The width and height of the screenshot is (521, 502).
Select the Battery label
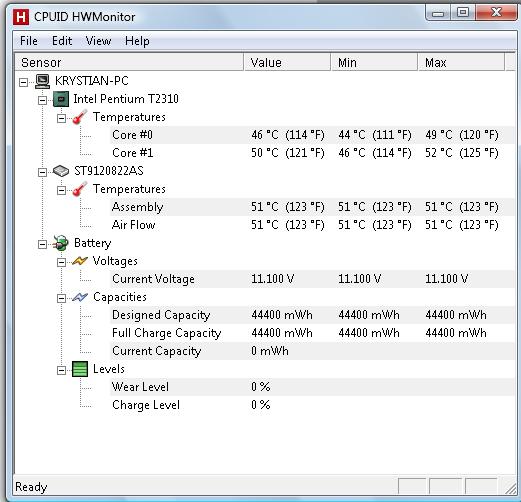point(92,243)
